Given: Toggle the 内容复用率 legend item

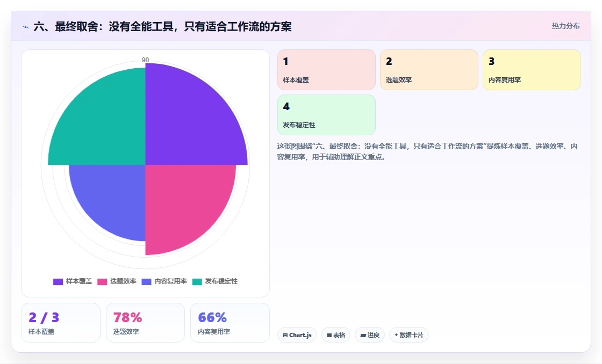Looking at the screenshot, I should coord(164,281).
